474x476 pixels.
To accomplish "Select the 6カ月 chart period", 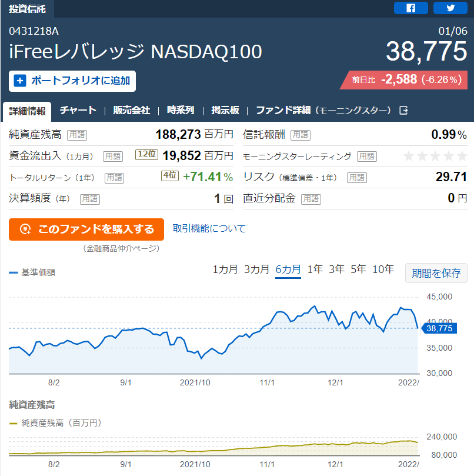I will (288, 269).
